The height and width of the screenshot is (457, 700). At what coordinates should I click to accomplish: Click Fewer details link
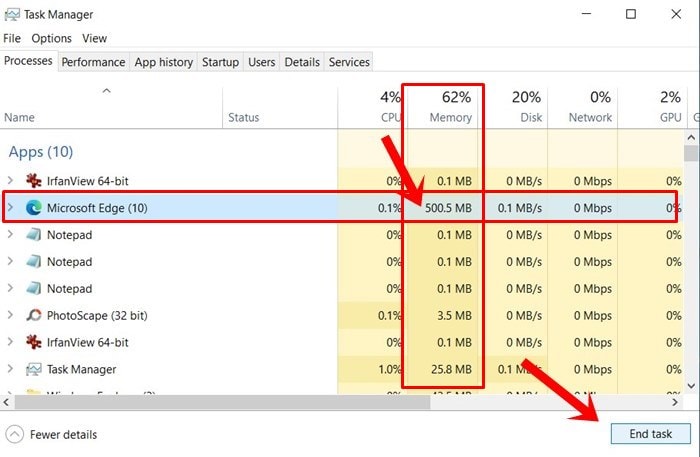click(63, 435)
